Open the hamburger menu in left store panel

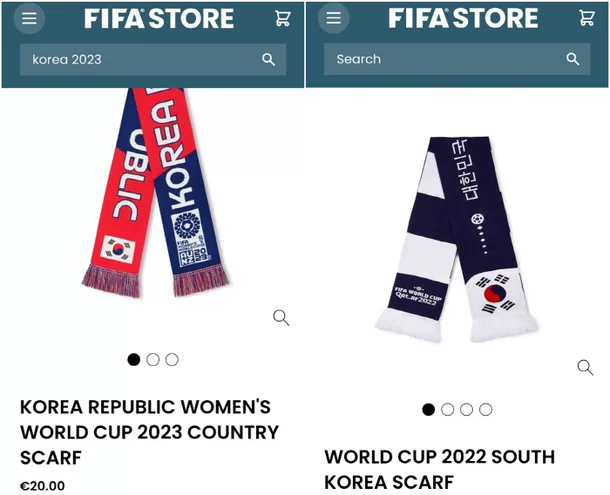tap(29, 19)
